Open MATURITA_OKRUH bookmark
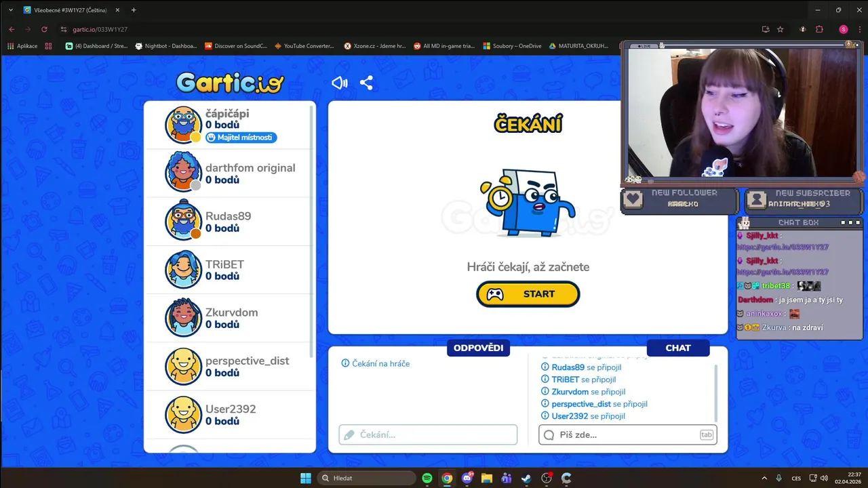Image resolution: width=868 pixels, height=488 pixels. pyautogui.click(x=578, y=46)
